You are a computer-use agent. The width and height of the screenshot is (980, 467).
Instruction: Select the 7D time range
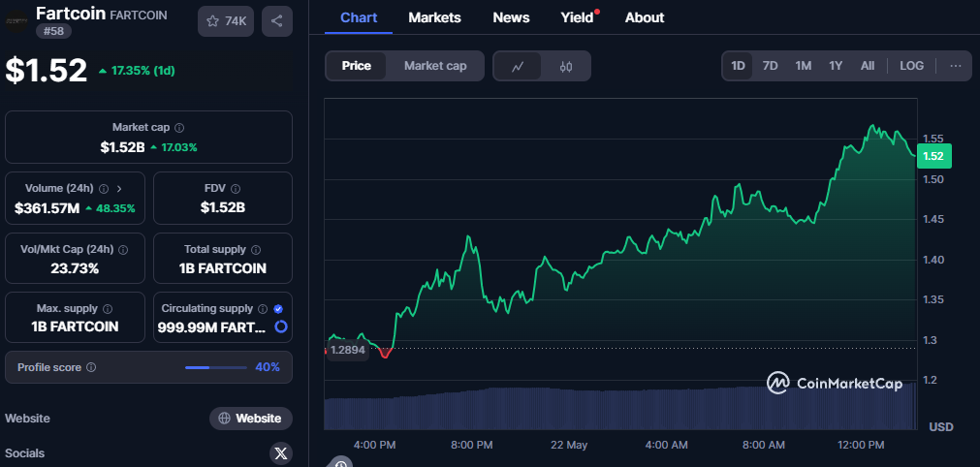[x=770, y=66]
